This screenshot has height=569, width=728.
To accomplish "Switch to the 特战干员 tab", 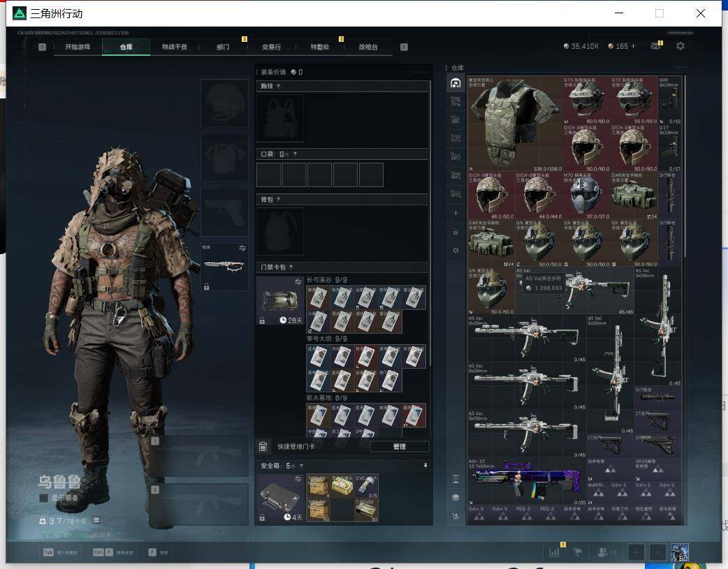I will pos(174,47).
